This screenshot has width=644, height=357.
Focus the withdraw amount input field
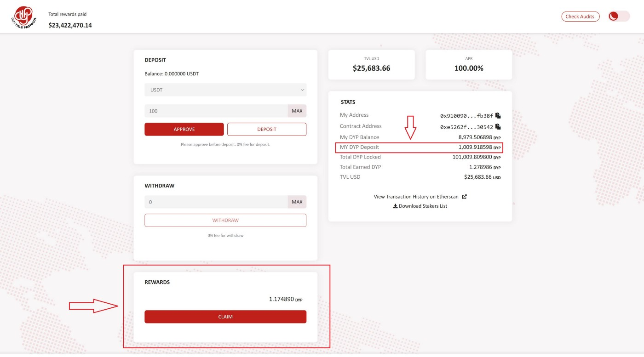click(216, 202)
